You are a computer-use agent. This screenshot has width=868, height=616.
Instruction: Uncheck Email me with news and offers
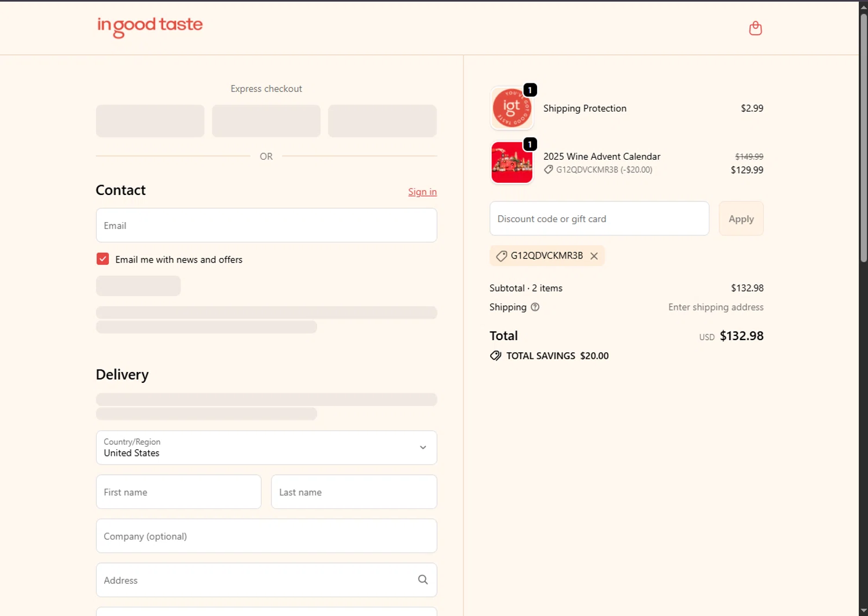[x=102, y=259]
